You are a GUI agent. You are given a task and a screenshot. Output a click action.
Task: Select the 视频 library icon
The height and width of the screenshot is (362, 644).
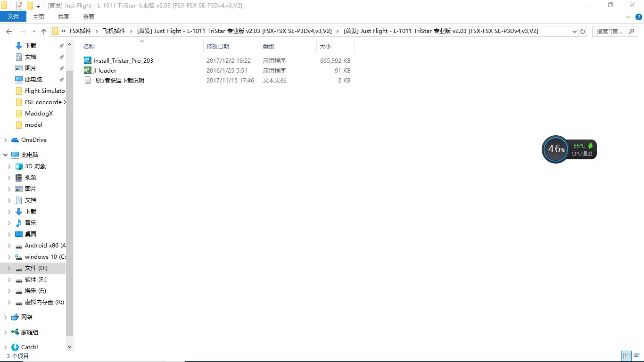click(19, 177)
